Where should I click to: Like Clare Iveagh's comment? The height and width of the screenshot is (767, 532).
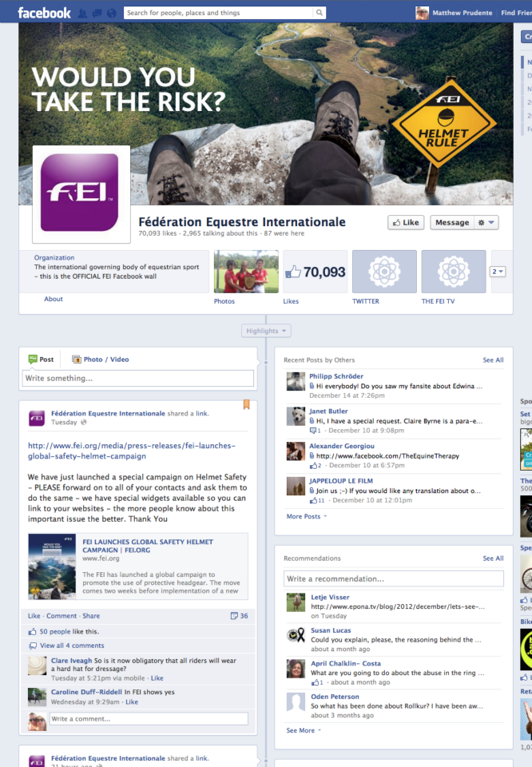pyautogui.click(x=157, y=678)
